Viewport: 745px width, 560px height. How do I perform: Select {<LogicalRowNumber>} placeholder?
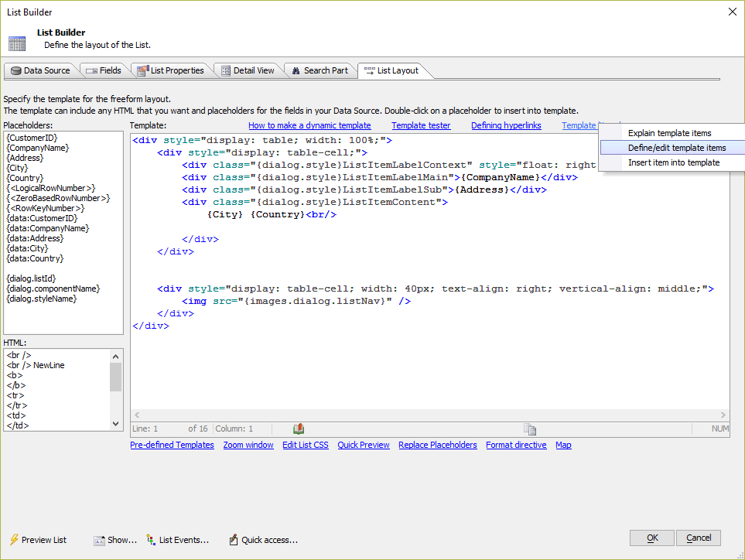51,188
